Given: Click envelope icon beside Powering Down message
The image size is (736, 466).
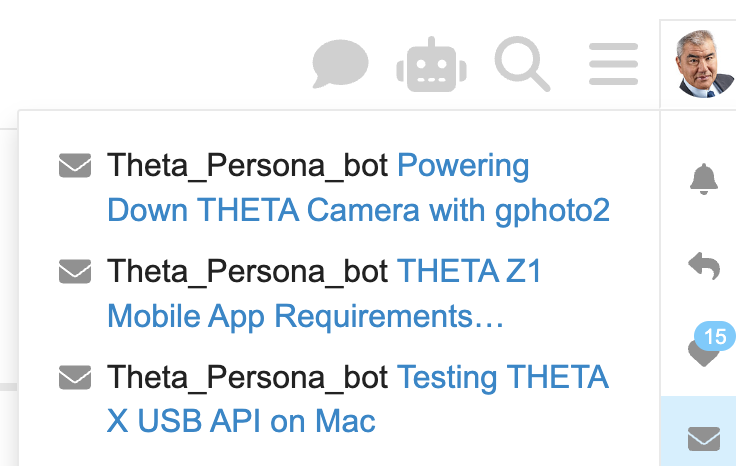Looking at the screenshot, I should point(75,165).
